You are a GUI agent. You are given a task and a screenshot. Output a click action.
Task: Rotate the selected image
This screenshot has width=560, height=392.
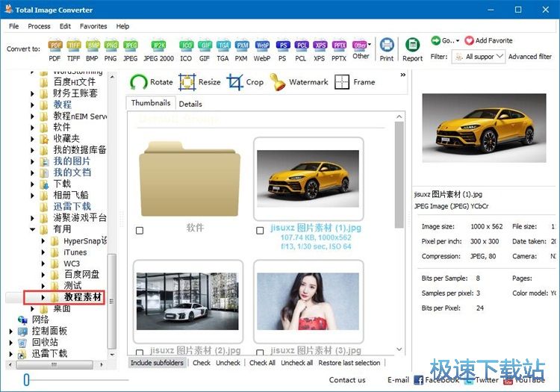[x=152, y=82]
